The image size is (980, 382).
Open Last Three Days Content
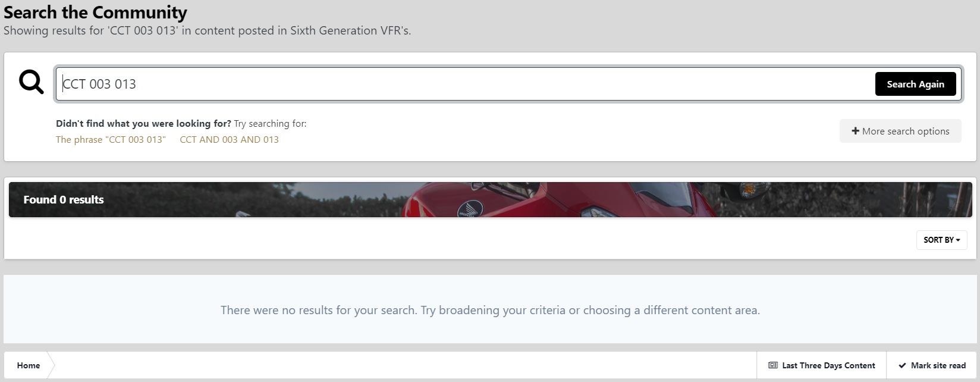(x=821, y=365)
